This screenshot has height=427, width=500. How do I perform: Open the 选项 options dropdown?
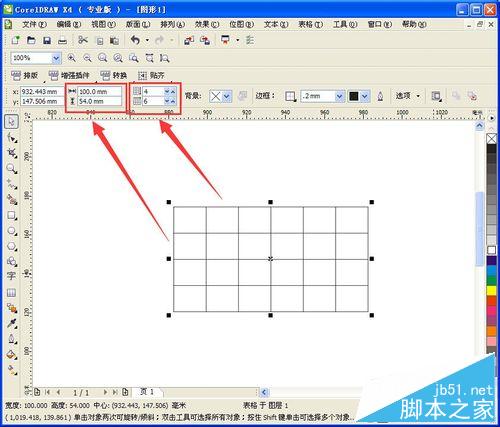tap(408, 96)
